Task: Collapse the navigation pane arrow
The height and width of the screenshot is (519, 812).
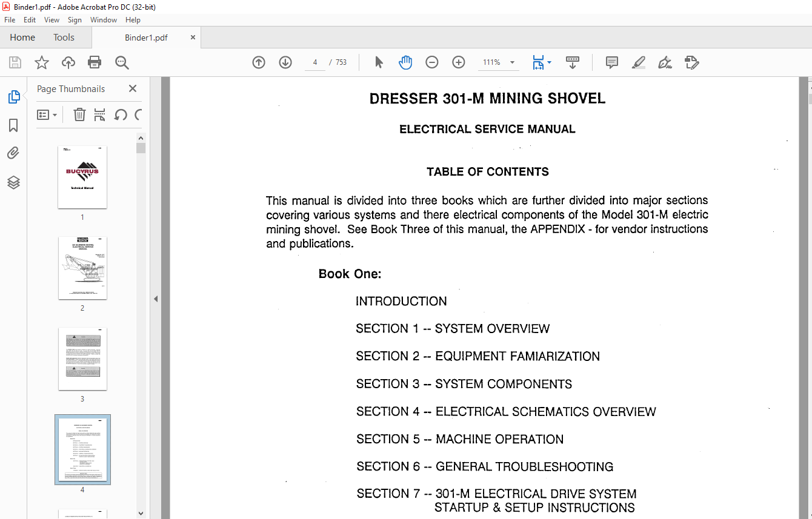Action: pyautogui.click(x=156, y=299)
